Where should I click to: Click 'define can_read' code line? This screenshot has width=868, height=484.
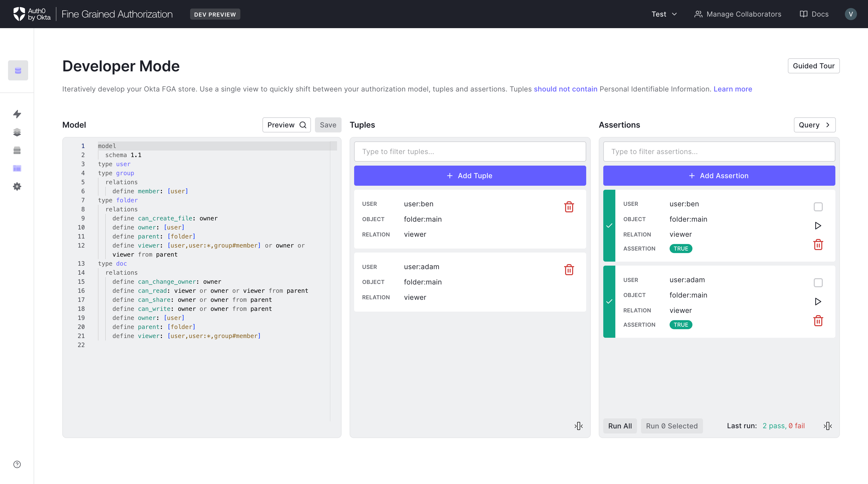[210, 291]
